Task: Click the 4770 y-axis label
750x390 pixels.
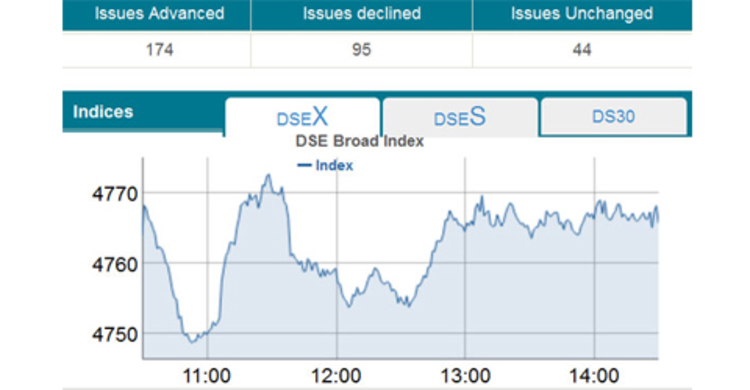Action: (x=115, y=194)
